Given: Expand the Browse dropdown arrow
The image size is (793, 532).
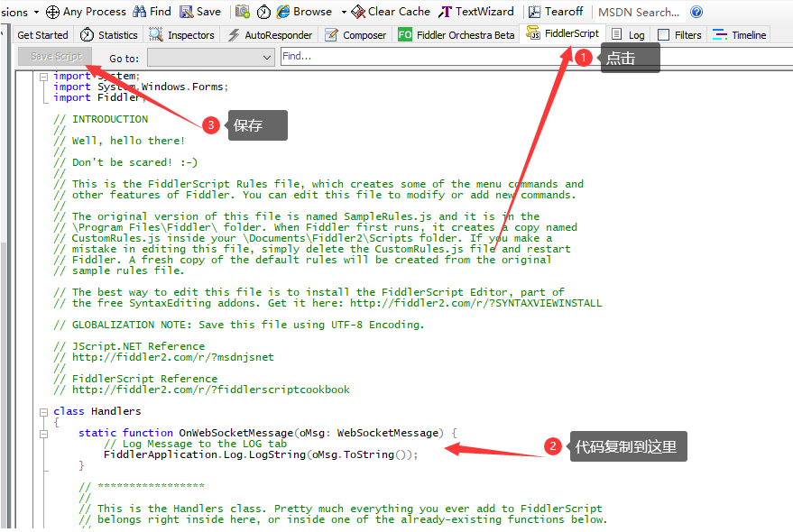Looking at the screenshot, I should (x=344, y=12).
